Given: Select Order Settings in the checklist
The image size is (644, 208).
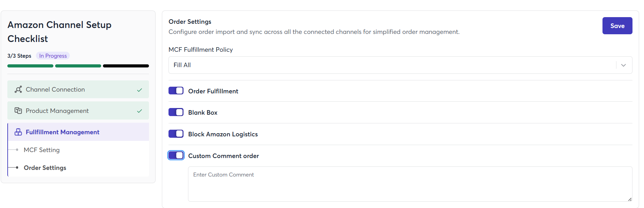Looking at the screenshot, I should pos(45,168).
